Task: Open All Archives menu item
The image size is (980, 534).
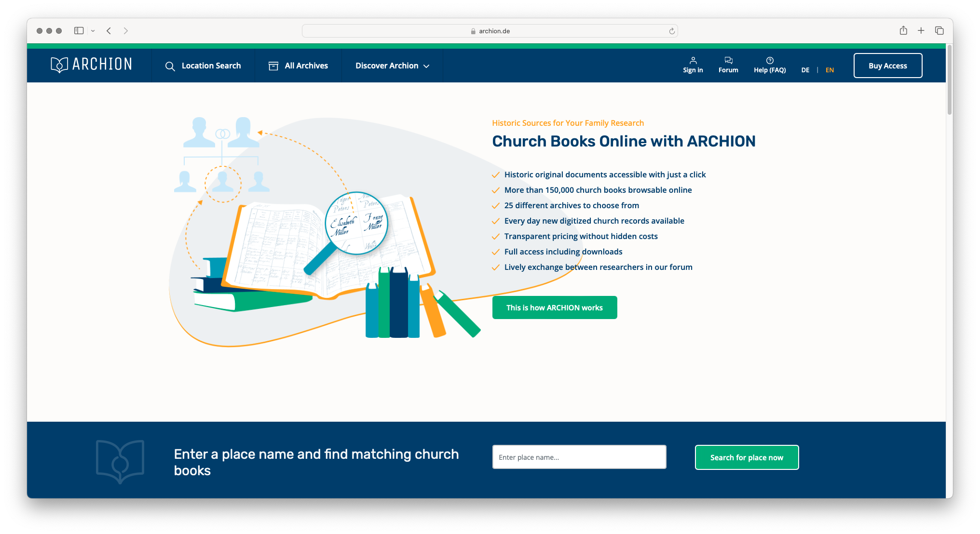Action: click(x=298, y=66)
